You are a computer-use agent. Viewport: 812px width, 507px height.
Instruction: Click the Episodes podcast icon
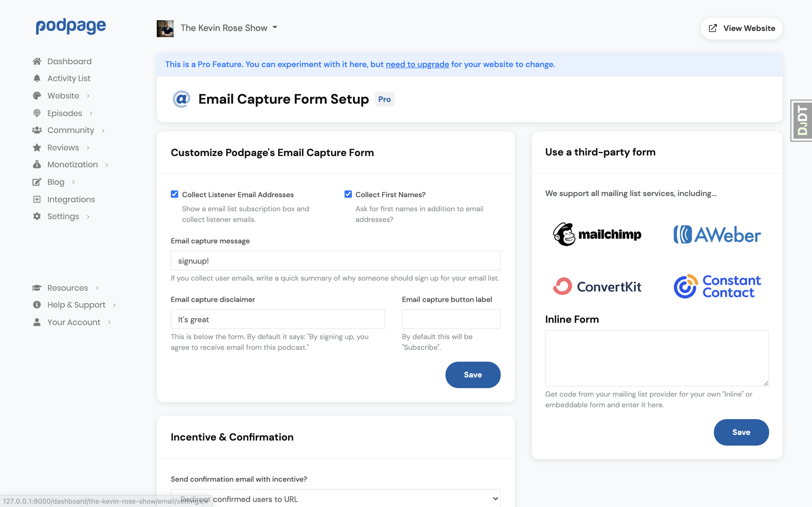coord(37,113)
